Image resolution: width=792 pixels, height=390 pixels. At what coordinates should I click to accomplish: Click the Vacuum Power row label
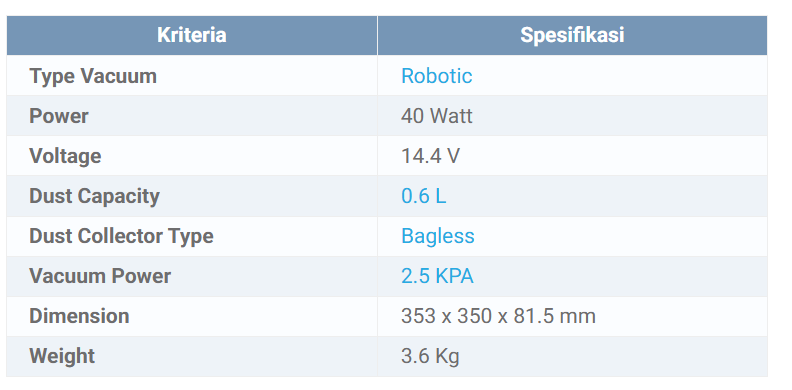[x=100, y=276]
